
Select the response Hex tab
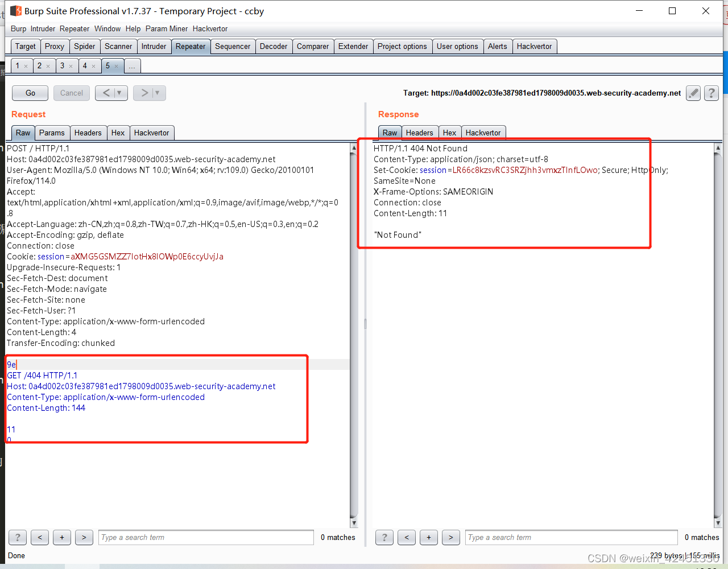click(x=450, y=133)
